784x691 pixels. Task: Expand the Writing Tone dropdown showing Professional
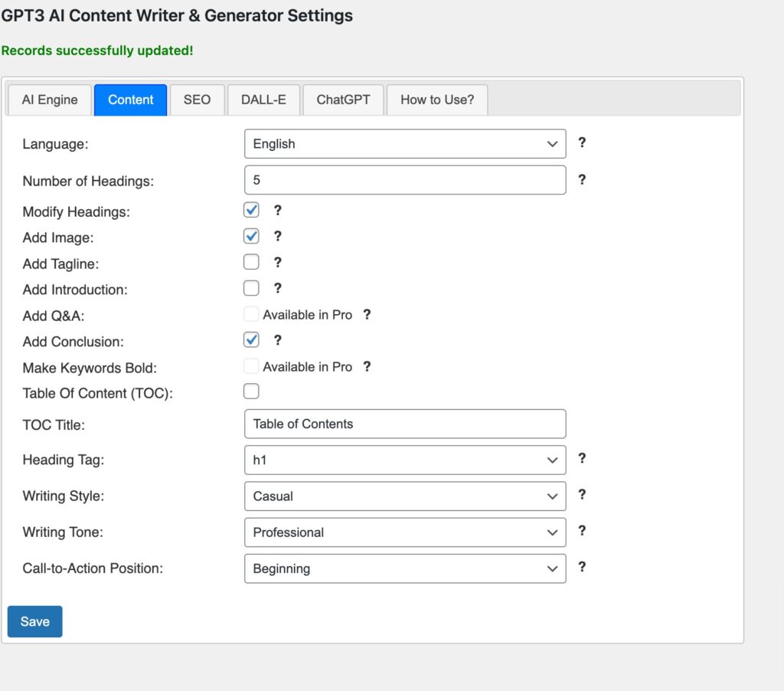click(405, 532)
